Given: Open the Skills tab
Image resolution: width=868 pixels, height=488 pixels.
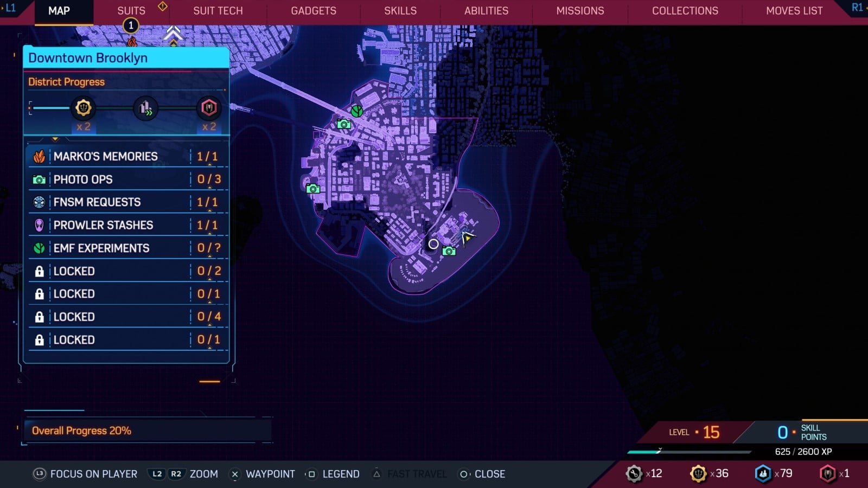Looking at the screenshot, I should [x=400, y=11].
